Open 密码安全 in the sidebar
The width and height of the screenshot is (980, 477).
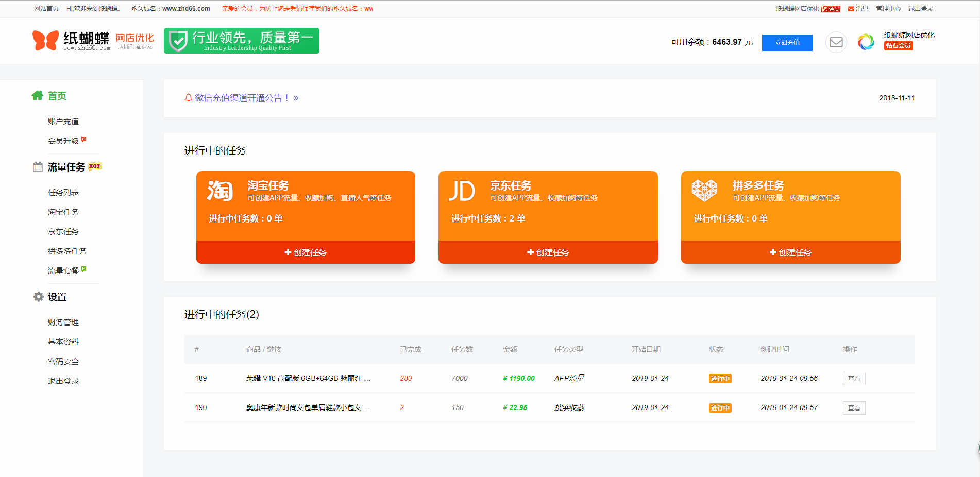(63, 362)
